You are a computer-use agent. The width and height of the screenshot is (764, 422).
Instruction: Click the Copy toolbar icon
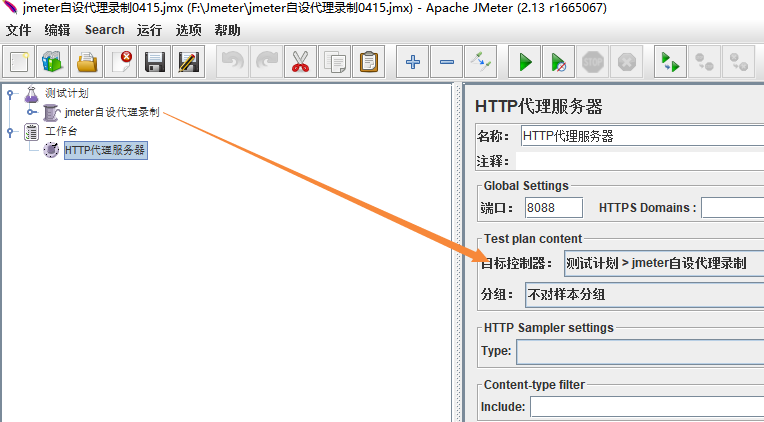click(335, 62)
